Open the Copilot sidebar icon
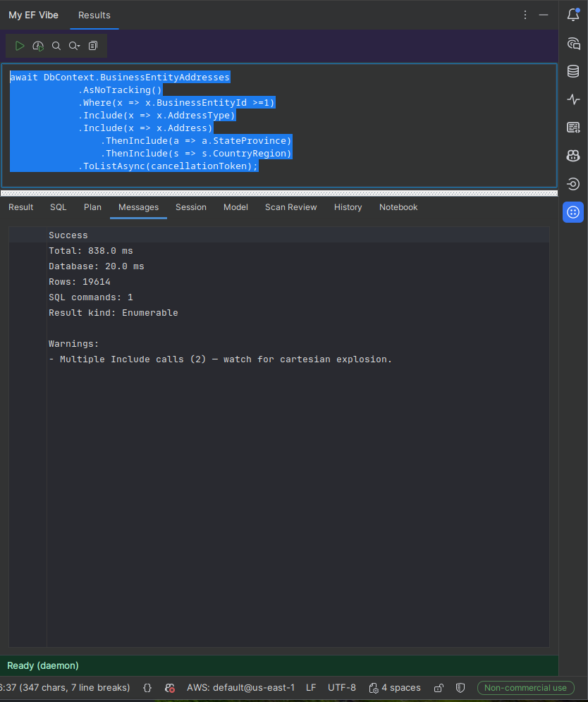588x702 pixels. [x=573, y=156]
